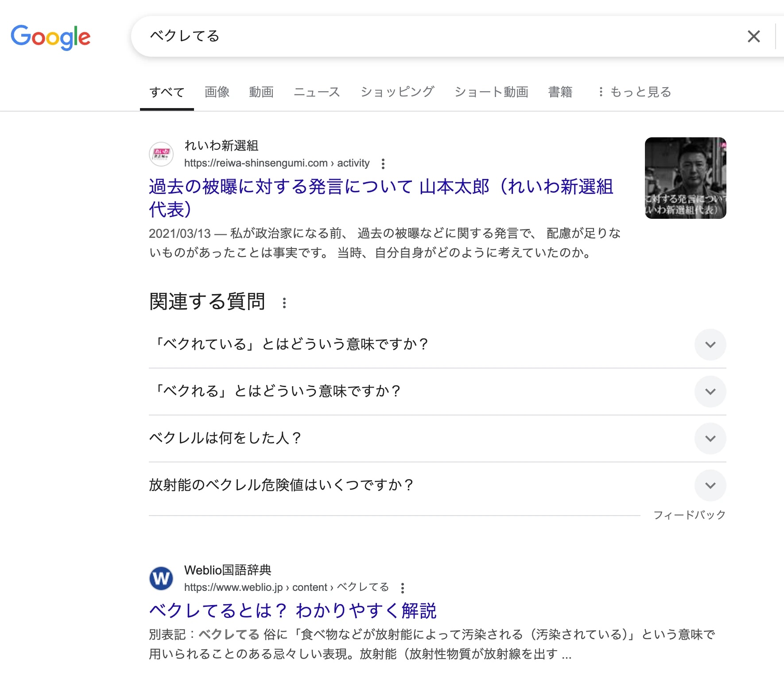Click into the search input field

tap(443, 36)
